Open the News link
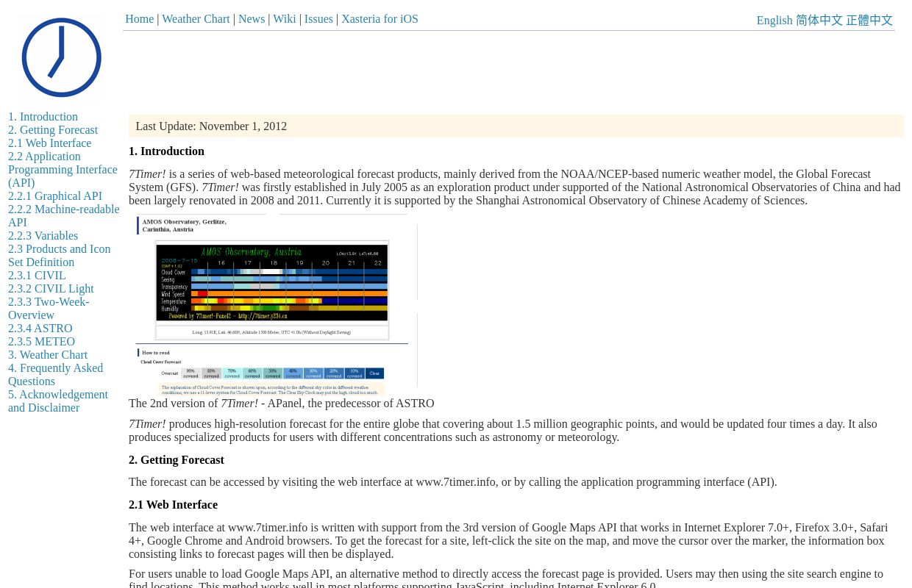 [252, 19]
